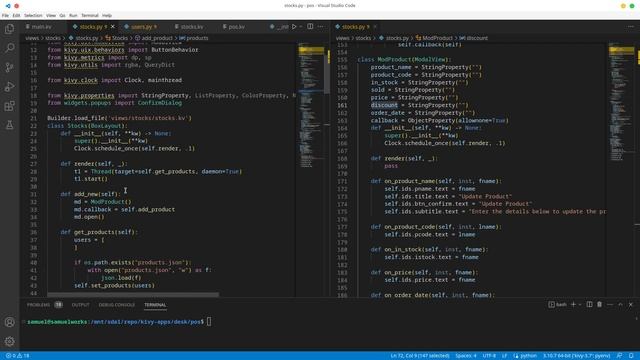Change the UTF-8 encoding setting
This screenshot has height=360, width=640.
(x=489, y=356)
